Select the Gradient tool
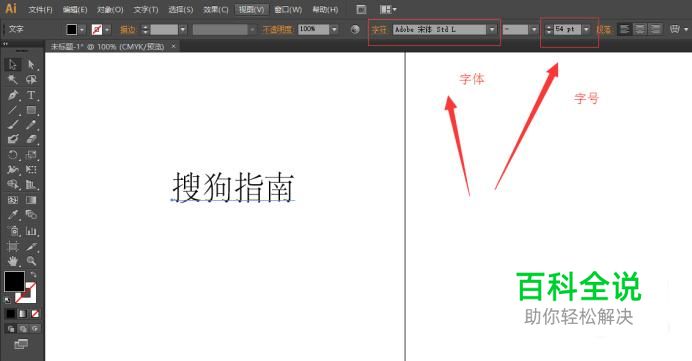The width and height of the screenshot is (692, 361). coord(31,200)
